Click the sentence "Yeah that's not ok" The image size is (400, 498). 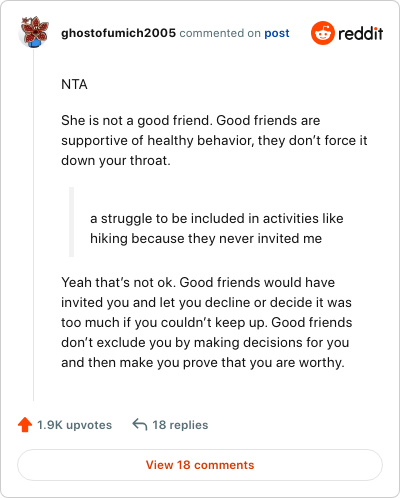click(x=118, y=282)
